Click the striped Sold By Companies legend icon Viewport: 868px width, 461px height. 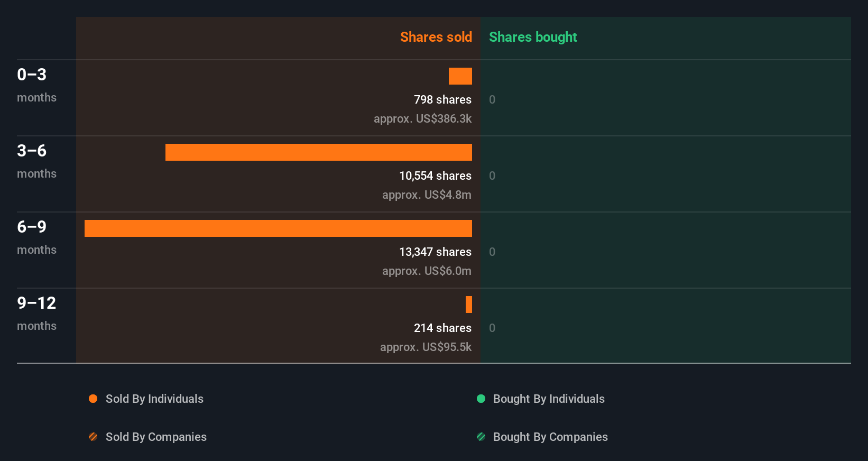[93, 437]
